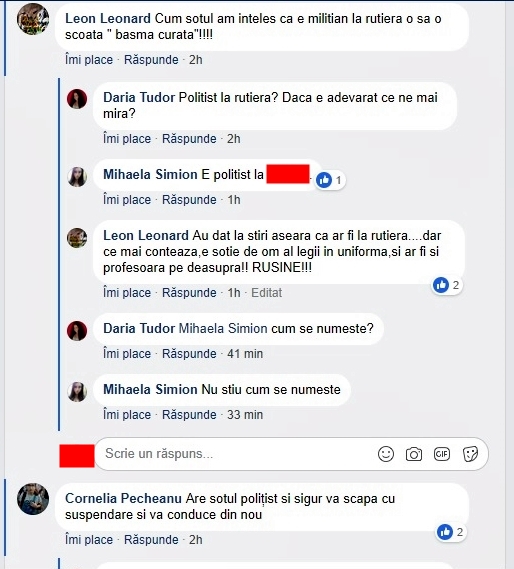Image resolution: width=514 pixels, height=569 pixels.
Task: Open Cornelia Pecheanu's profile picture
Action: [x=33, y=499]
